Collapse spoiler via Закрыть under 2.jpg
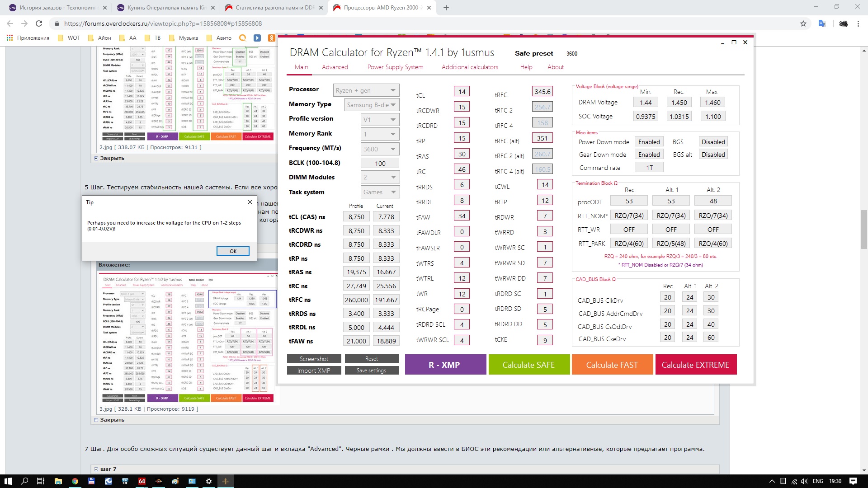Viewport: 868px width, 488px height. click(112, 158)
